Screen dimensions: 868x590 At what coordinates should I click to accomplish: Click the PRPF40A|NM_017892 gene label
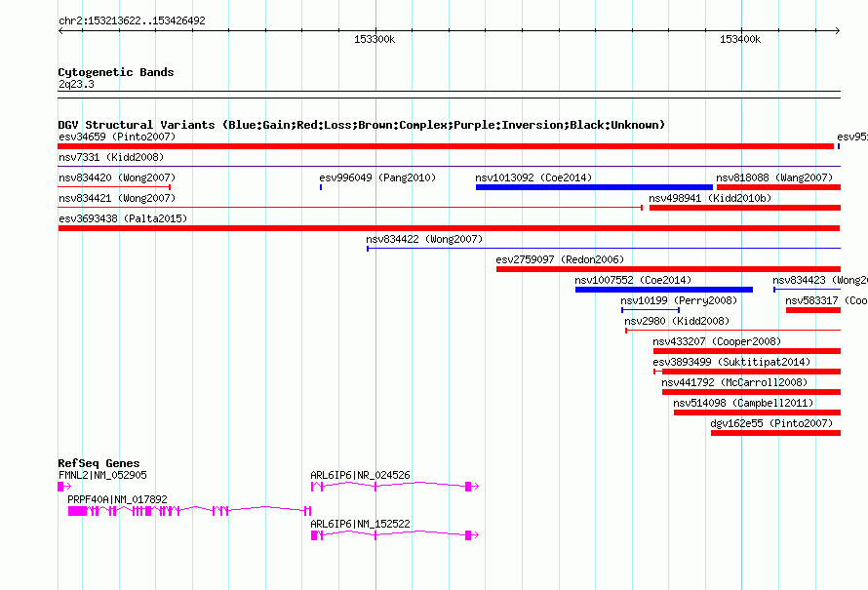tap(117, 499)
